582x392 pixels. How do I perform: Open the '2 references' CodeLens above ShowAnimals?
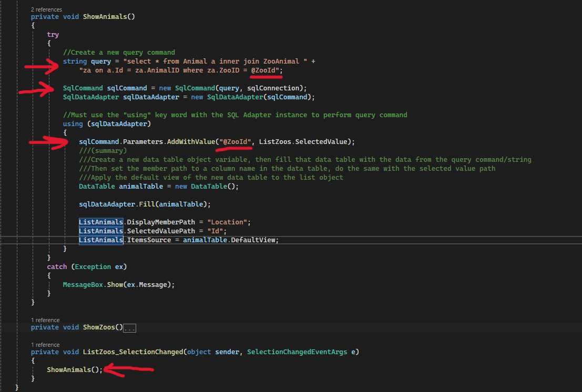click(47, 9)
